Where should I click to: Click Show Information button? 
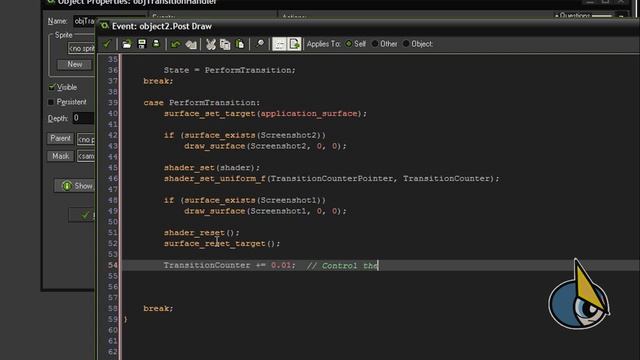(75, 186)
